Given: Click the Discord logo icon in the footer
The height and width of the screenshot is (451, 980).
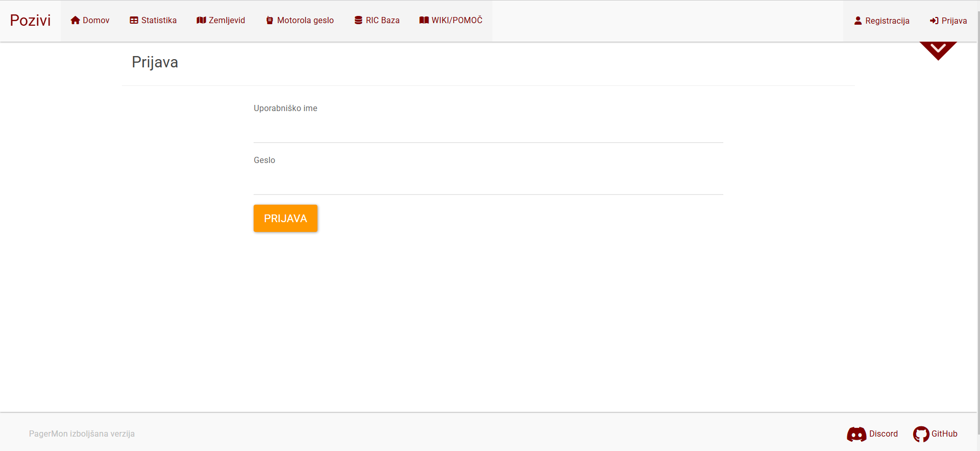Looking at the screenshot, I should 857,434.
